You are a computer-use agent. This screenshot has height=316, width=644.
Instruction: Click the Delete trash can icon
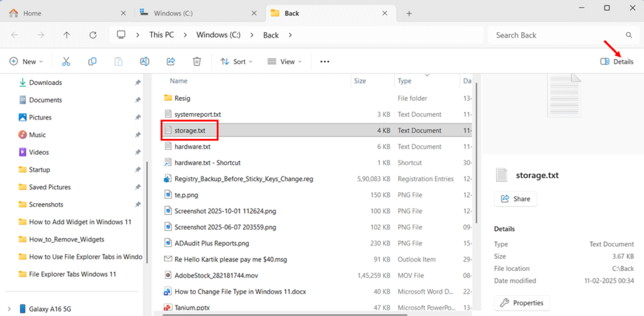click(x=197, y=62)
